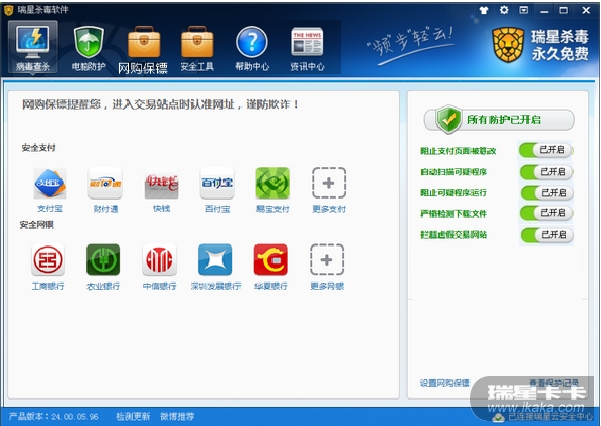Open 深圳发展银行 blue bank icon
Viewport: 601px width, 426px height.
tap(215, 260)
